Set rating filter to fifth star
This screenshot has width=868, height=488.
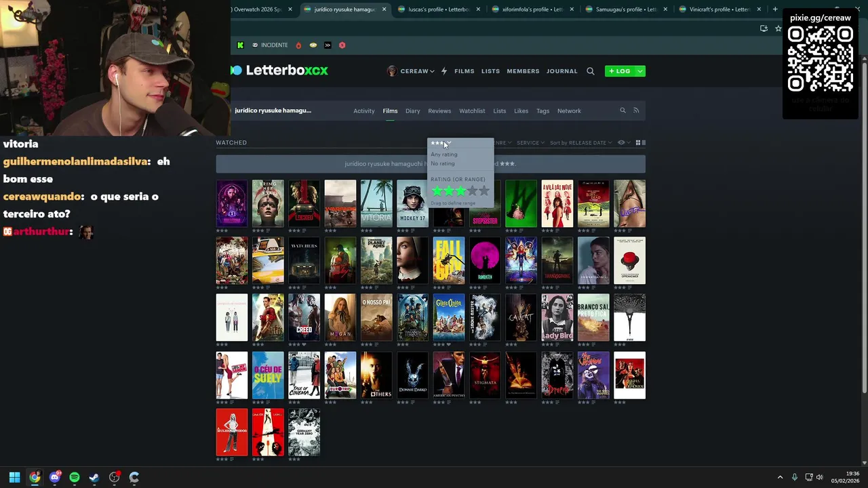pos(484,191)
